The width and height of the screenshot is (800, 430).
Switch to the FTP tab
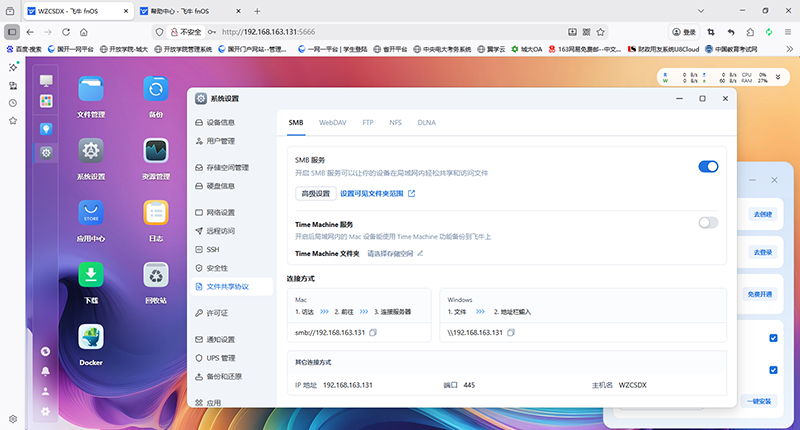pyautogui.click(x=368, y=123)
